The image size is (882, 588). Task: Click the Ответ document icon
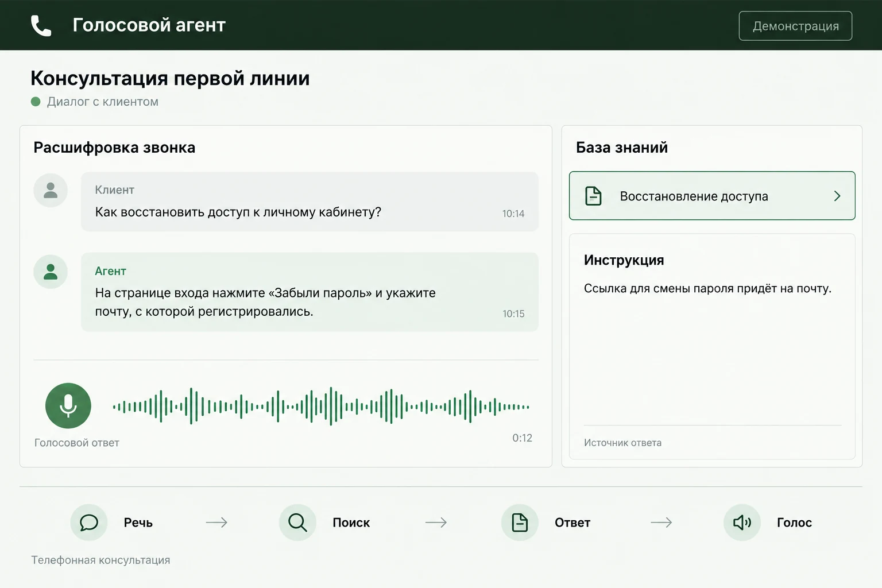point(520,523)
